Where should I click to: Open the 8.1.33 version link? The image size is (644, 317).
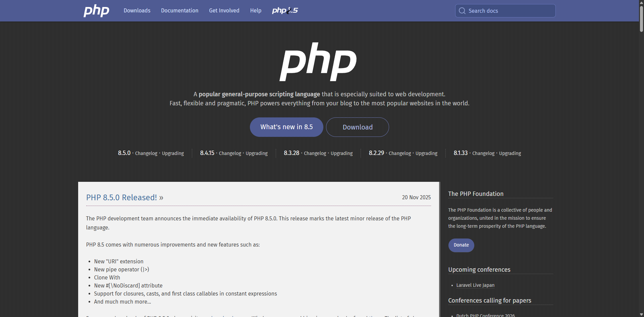[x=461, y=153]
